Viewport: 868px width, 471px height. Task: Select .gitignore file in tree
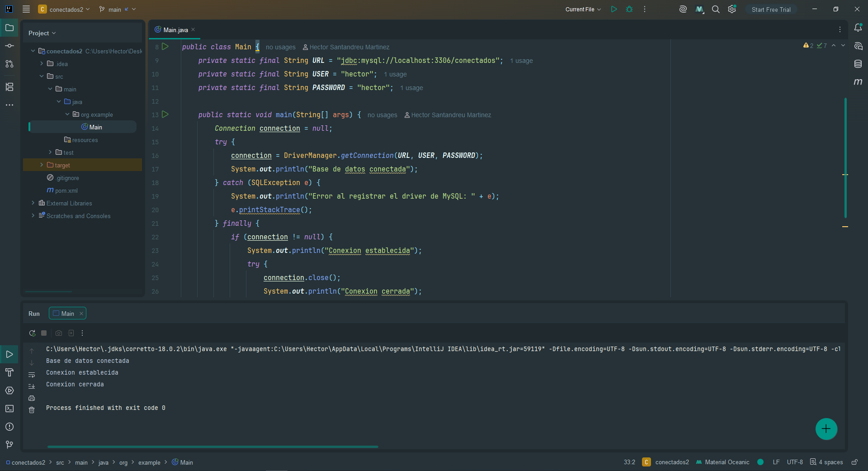pyautogui.click(x=63, y=178)
